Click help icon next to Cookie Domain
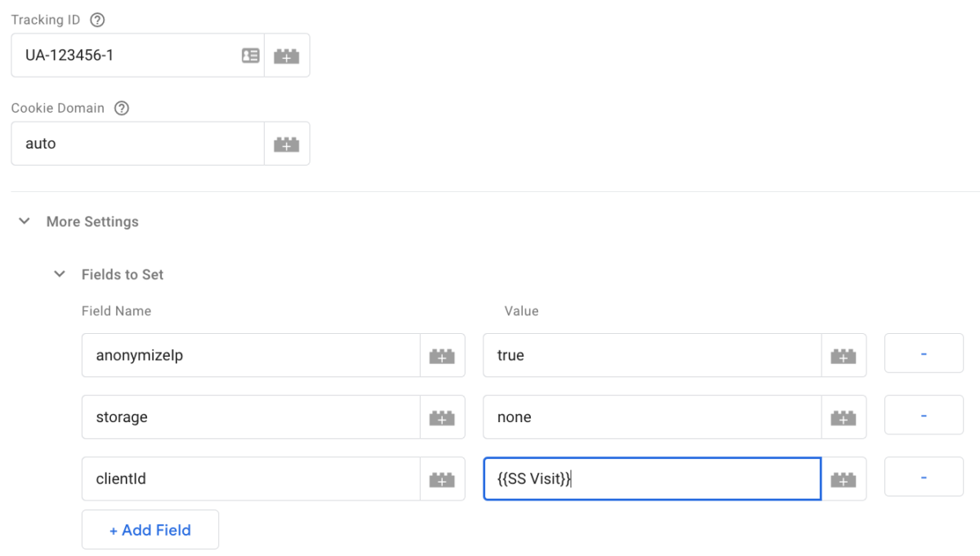 tap(122, 108)
